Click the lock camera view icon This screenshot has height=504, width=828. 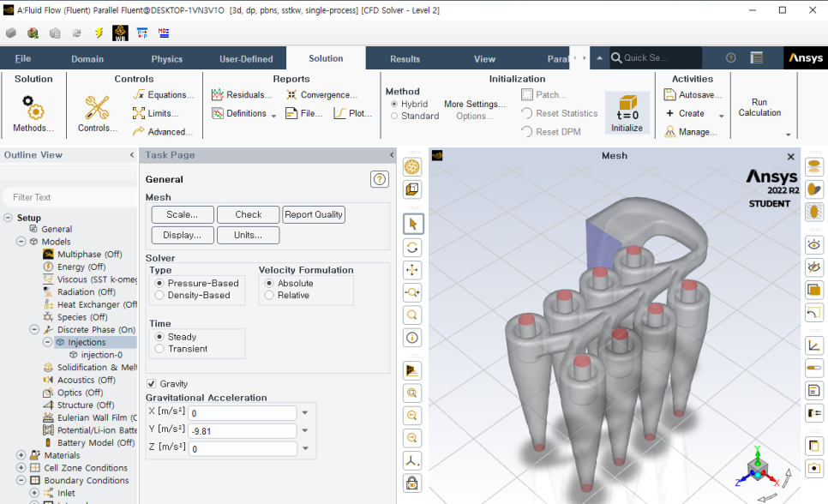(x=412, y=483)
